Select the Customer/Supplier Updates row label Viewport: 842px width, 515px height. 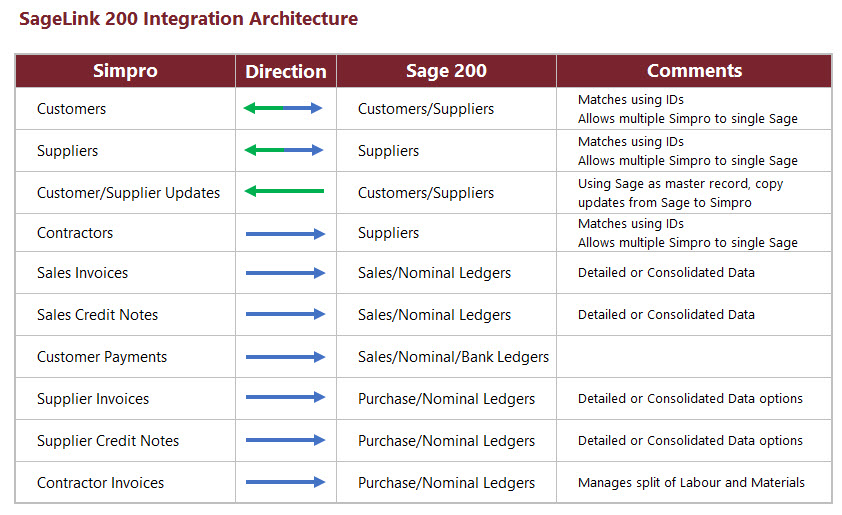tap(128, 192)
